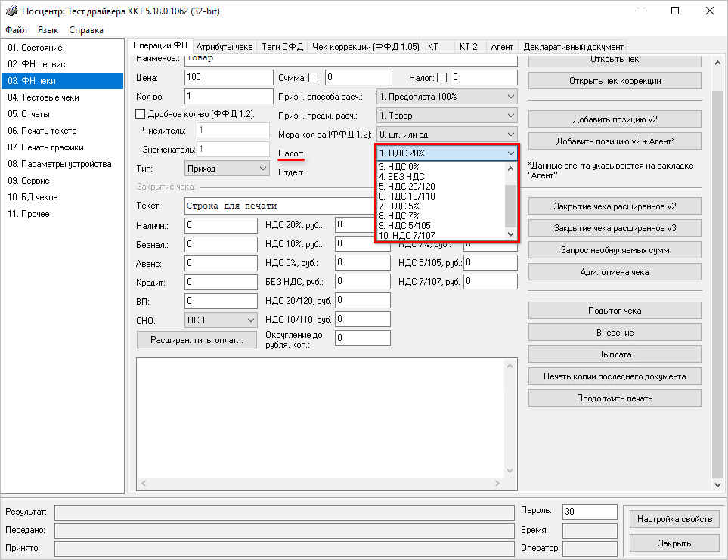This screenshot has width=728, height=560.
Task: Switch to the Атрибуты чека tab
Action: click(x=225, y=46)
